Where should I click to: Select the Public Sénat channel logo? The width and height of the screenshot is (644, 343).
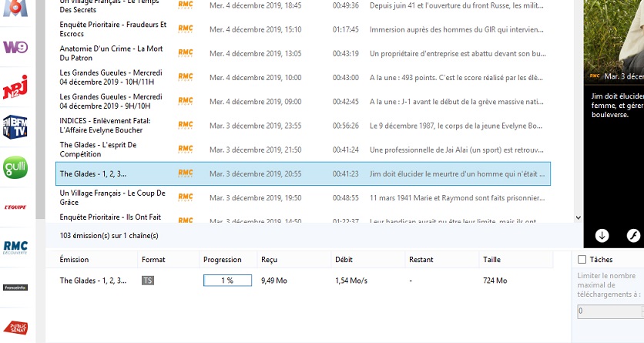coord(15,328)
